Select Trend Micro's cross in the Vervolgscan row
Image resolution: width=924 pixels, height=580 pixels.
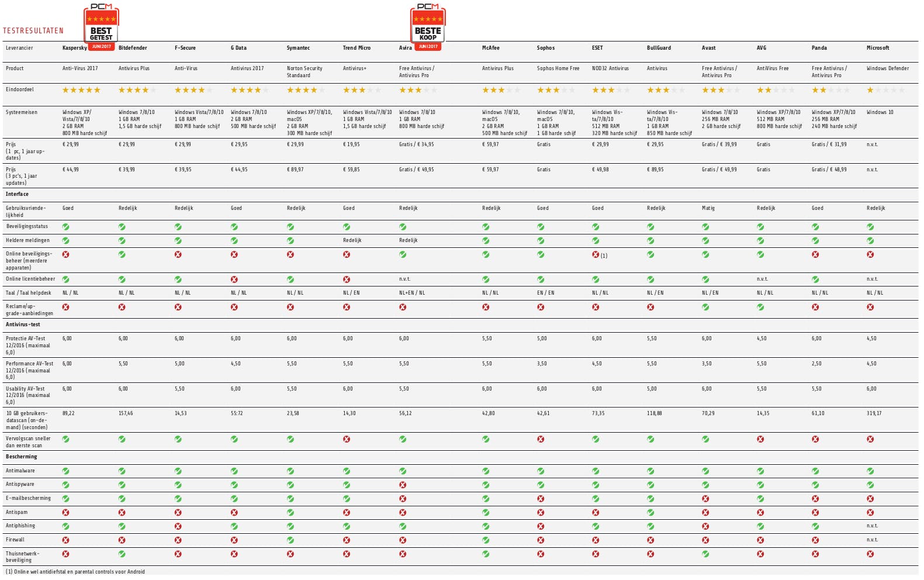click(x=347, y=439)
